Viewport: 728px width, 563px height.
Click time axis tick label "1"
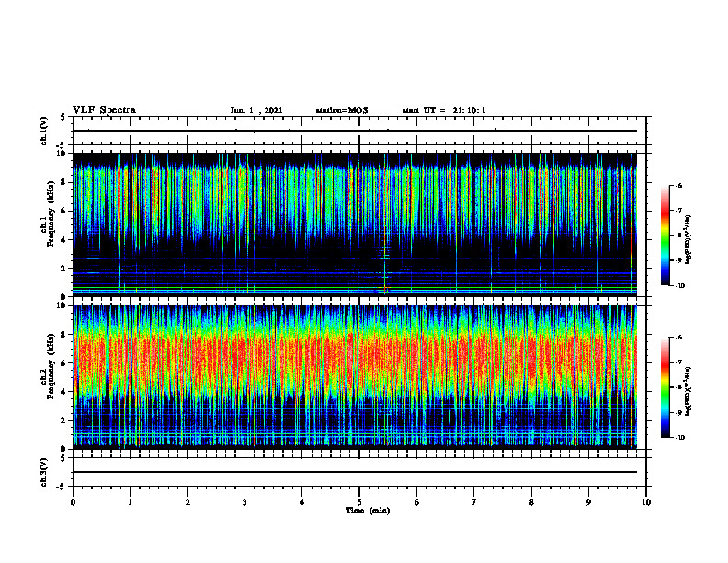point(130,502)
